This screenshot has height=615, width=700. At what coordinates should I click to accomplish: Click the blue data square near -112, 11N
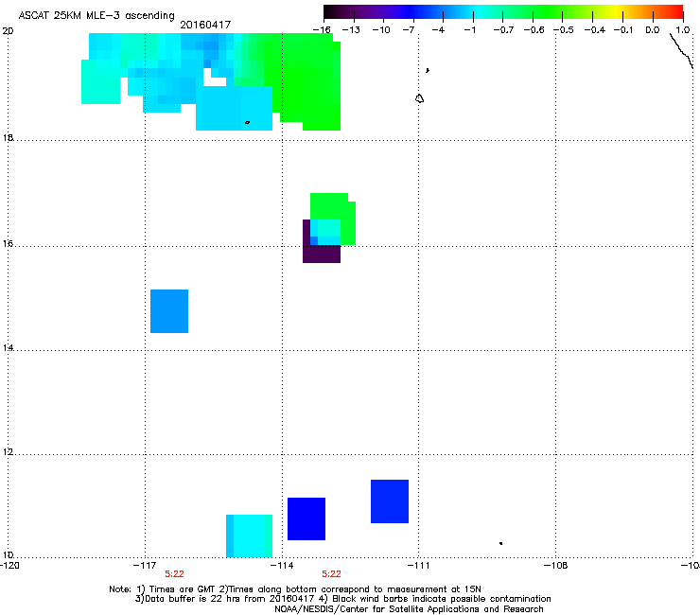pos(390,501)
